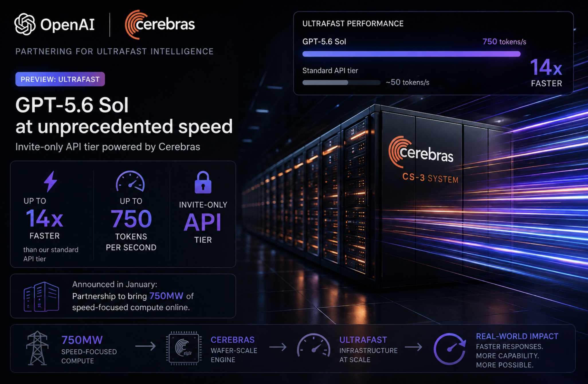Screen dimensions: 588x384
Task: Select "CS-3 SYSTEM" text on the server rack
Action: pyautogui.click(x=430, y=178)
